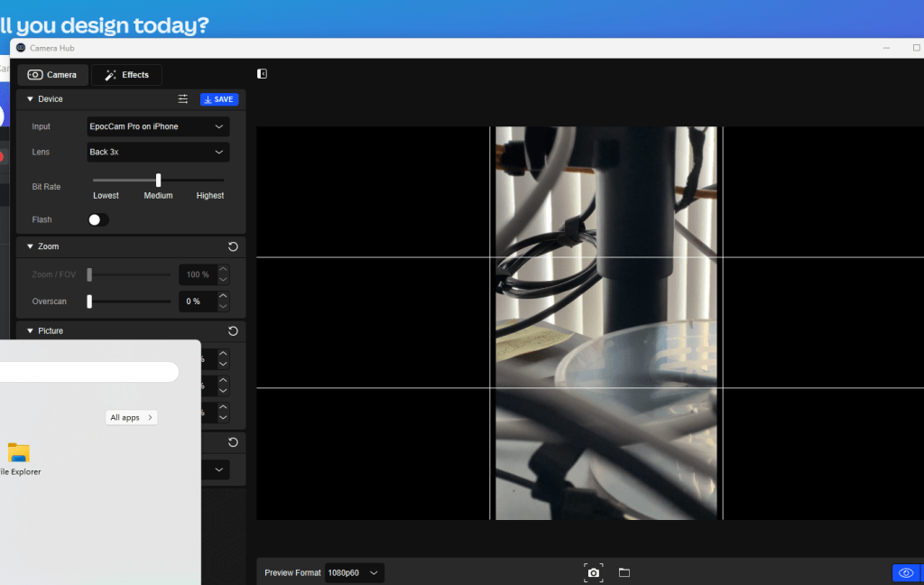Increase Overscan percentage value
Image resolution: width=924 pixels, height=585 pixels.
[x=223, y=296]
